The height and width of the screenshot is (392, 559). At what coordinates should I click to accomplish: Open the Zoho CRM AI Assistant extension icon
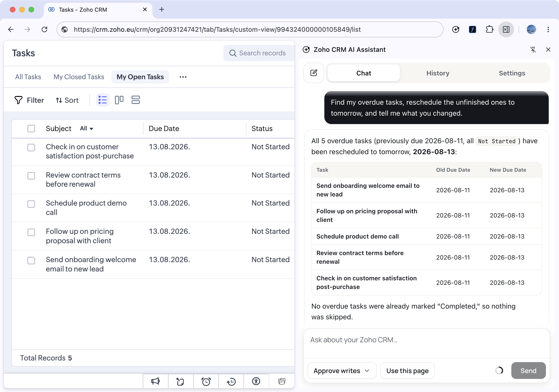pos(455,29)
